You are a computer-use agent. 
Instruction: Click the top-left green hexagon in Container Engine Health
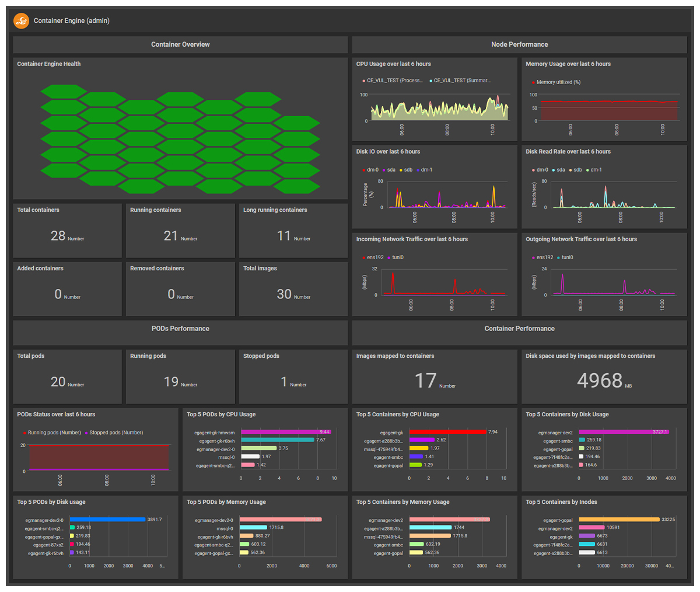(64, 91)
